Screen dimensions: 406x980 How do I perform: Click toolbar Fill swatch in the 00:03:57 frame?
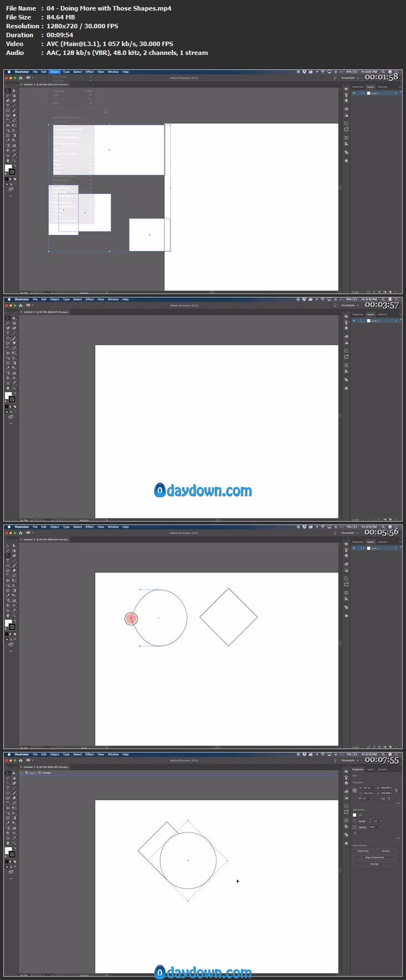coord(8,395)
